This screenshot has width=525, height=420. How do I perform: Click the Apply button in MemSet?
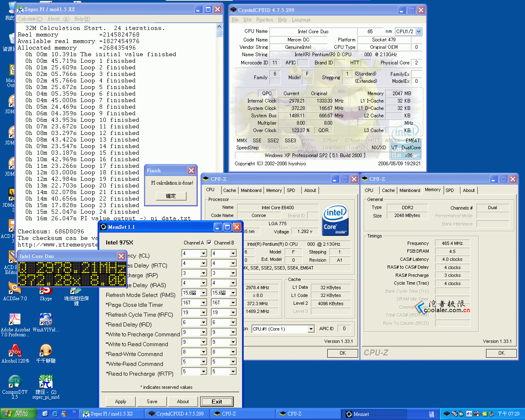click(x=121, y=402)
